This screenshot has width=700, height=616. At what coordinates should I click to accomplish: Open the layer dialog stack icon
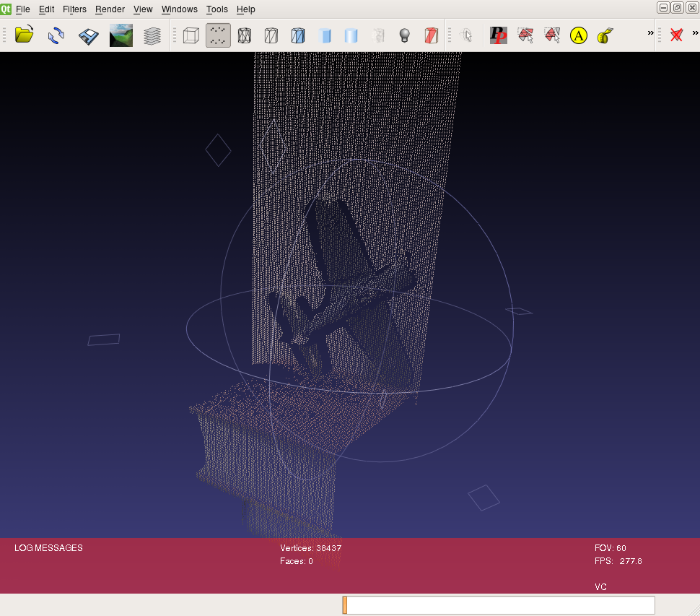point(152,35)
